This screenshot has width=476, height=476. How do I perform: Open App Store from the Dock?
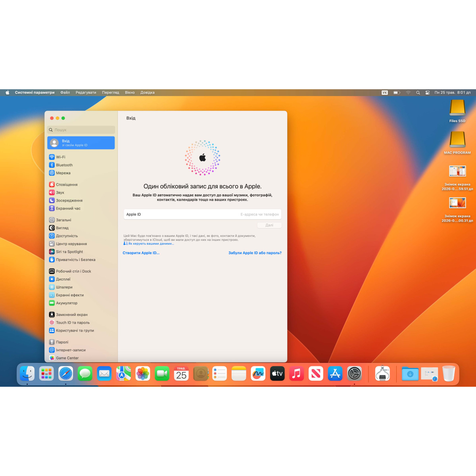click(335, 374)
